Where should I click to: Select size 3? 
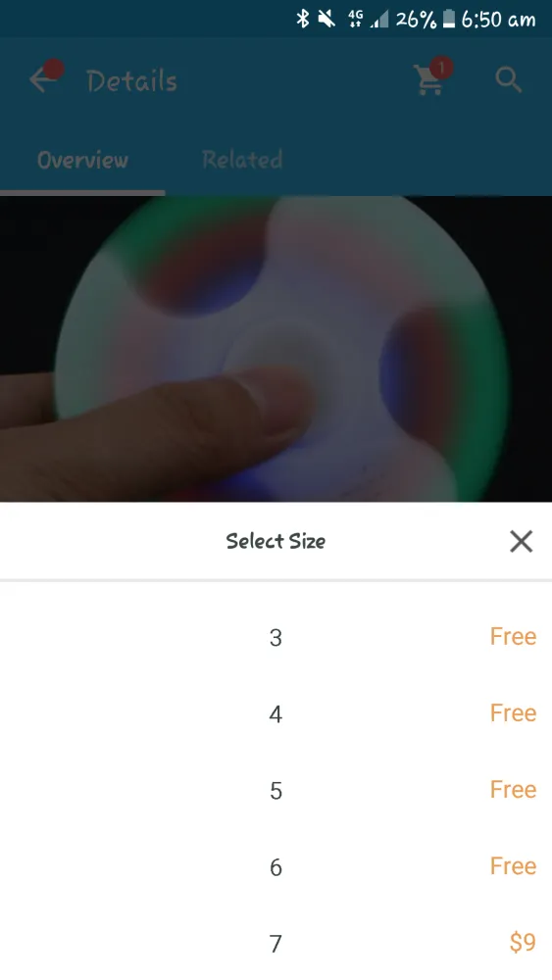click(x=276, y=638)
